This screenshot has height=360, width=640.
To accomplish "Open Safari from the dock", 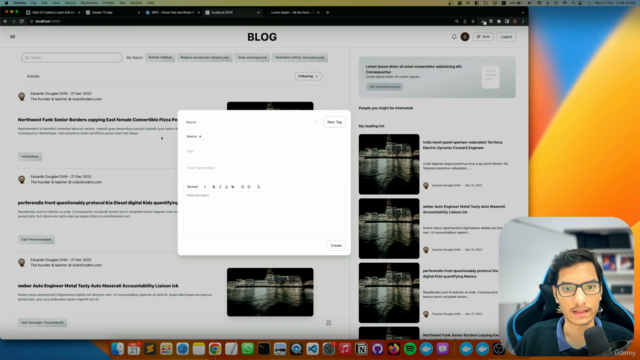I will pos(182,349).
